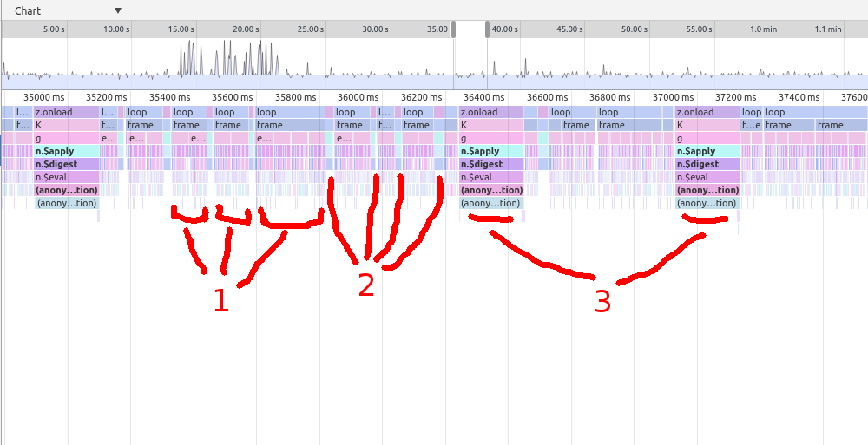Select the z.onload bar near 36400 ms
The width and height of the screenshot is (868, 445).
click(x=490, y=112)
